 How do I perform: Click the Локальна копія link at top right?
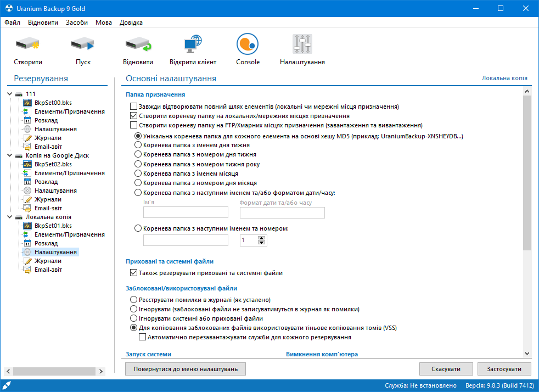coord(504,78)
